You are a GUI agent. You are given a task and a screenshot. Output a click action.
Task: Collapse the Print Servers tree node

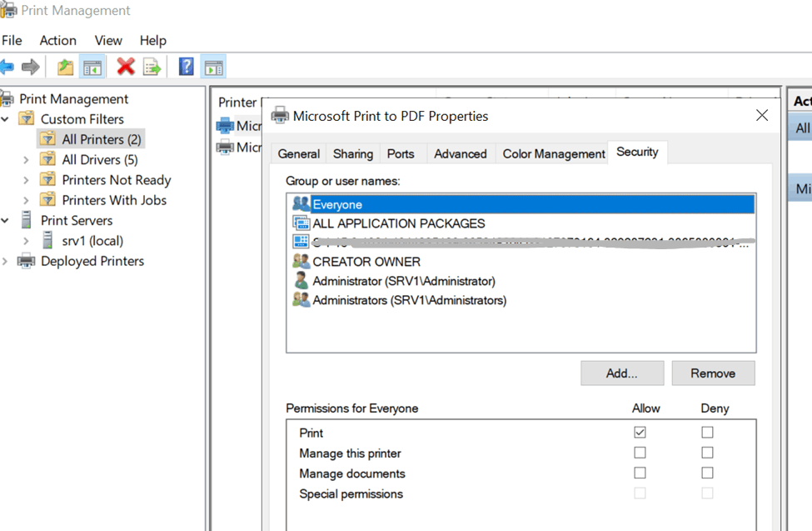pyautogui.click(x=5, y=220)
